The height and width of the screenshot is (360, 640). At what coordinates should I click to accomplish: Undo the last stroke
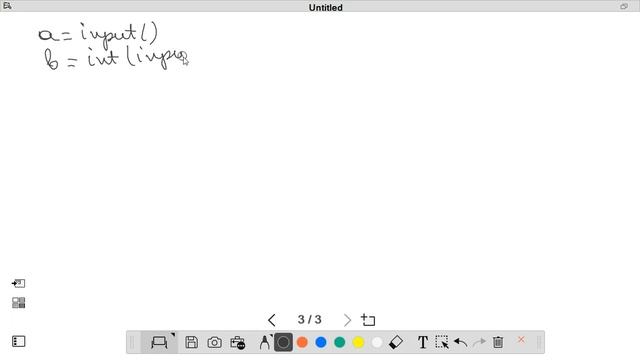click(460, 342)
